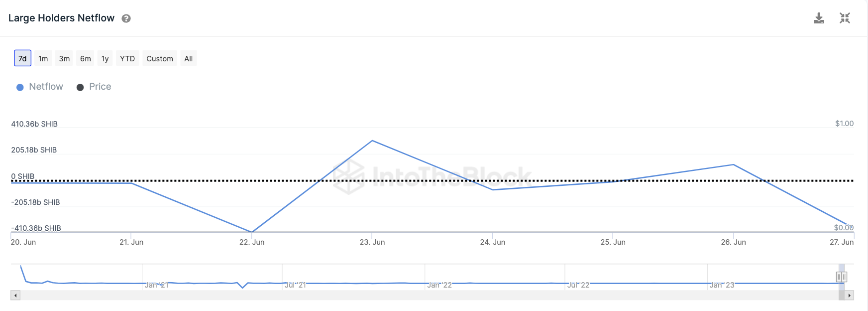Open the help question mark icon
Viewport: 868px width, 311px height.
[x=126, y=18]
